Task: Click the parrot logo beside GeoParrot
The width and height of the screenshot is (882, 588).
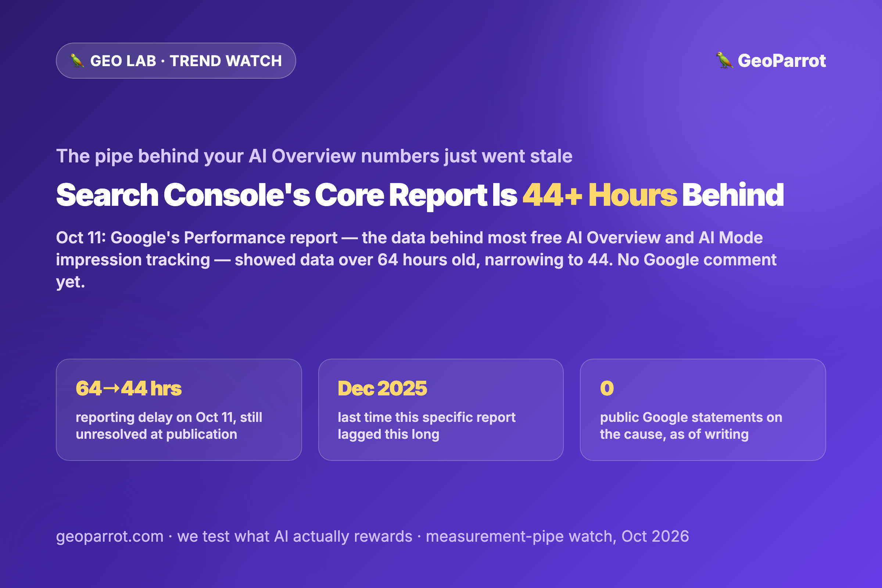Action: point(724,60)
